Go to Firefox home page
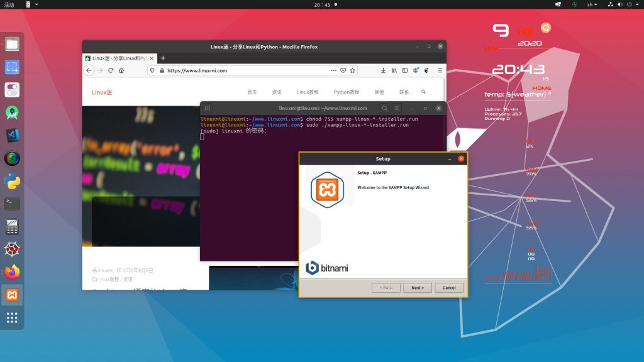The height and width of the screenshot is (362, 644). click(121, 70)
